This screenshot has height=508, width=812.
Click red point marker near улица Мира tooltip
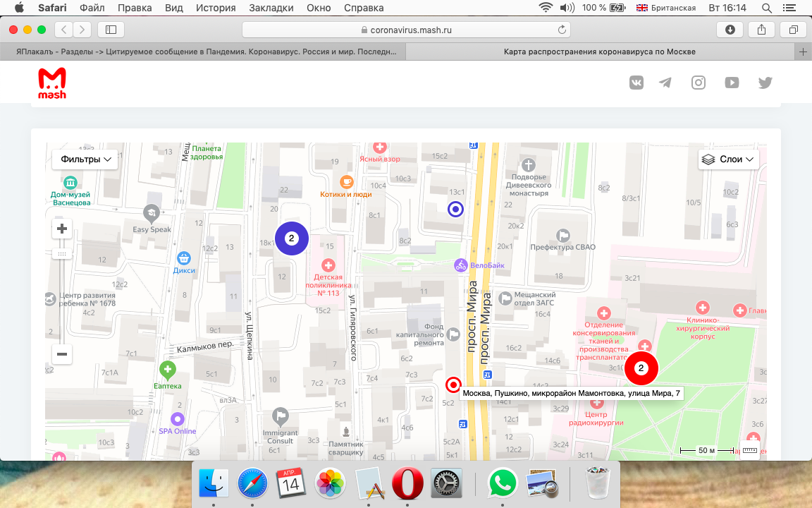[x=453, y=385]
